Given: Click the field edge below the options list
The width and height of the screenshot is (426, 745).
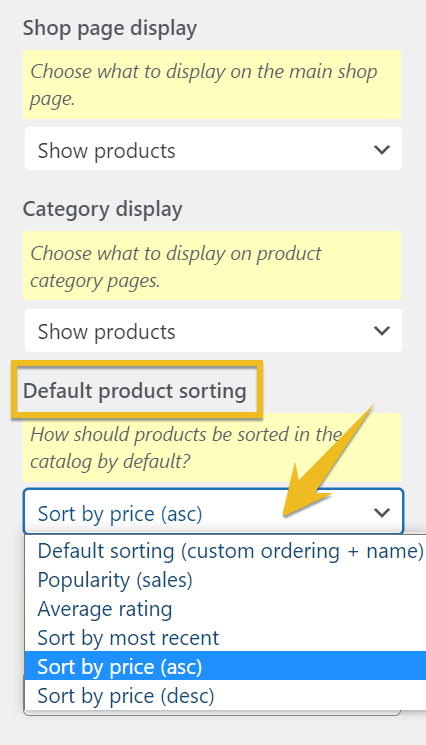Looking at the screenshot, I should tap(212, 713).
